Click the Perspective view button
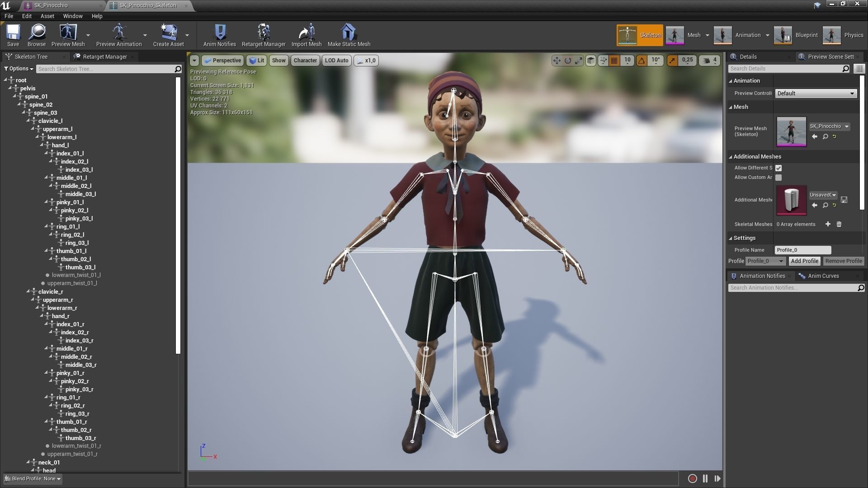868x488 pixels. pyautogui.click(x=222, y=61)
